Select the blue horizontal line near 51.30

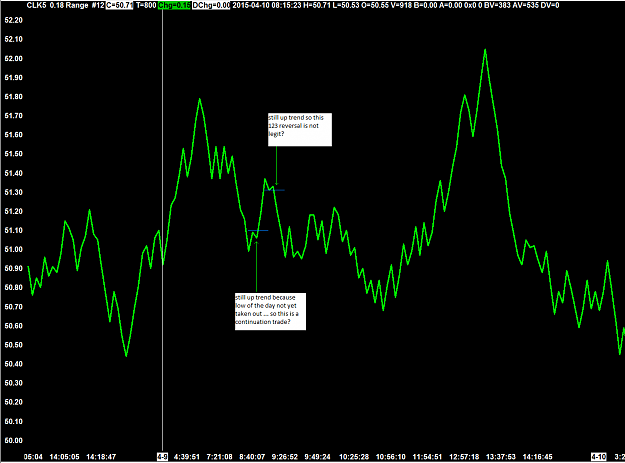(275, 190)
